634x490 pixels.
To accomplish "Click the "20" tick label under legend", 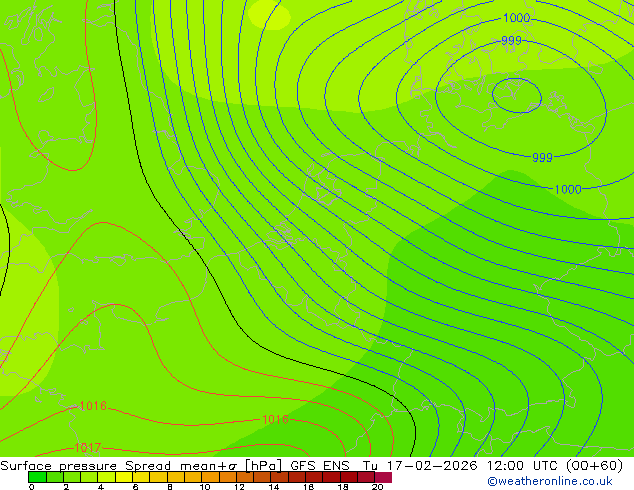I will coord(377,487).
